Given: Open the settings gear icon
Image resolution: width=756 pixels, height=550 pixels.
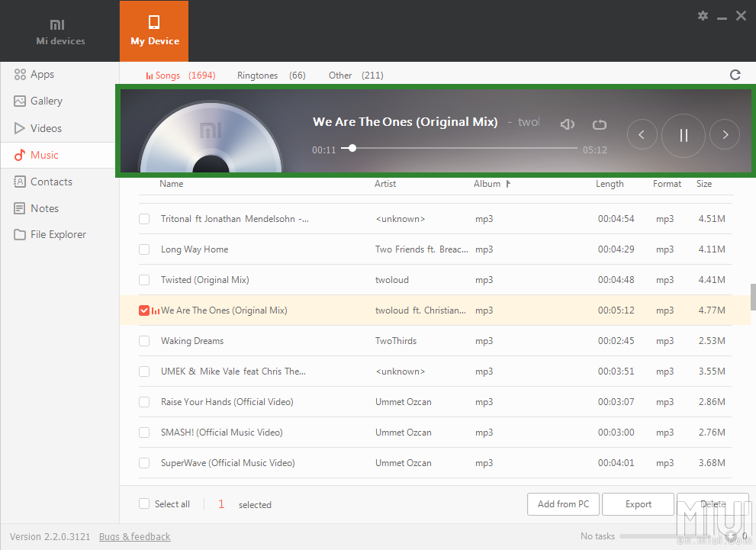Looking at the screenshot, I should [703, 16].
